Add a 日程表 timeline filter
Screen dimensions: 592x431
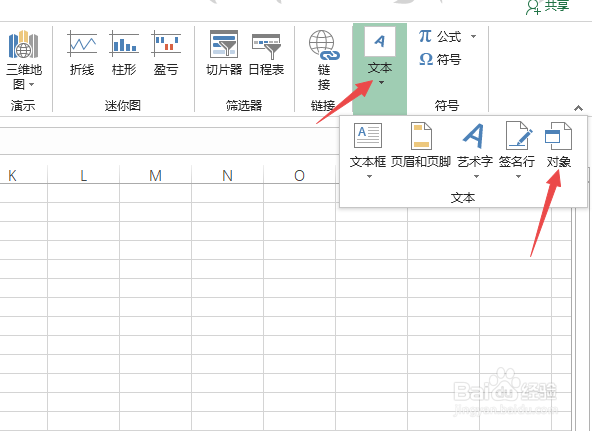(x=266, y=53)
